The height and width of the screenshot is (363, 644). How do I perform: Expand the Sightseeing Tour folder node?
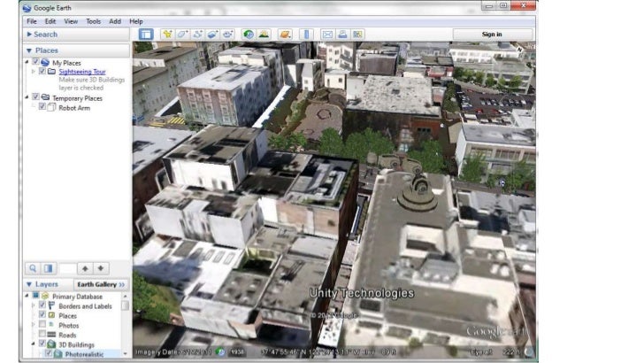coord(34,72)
